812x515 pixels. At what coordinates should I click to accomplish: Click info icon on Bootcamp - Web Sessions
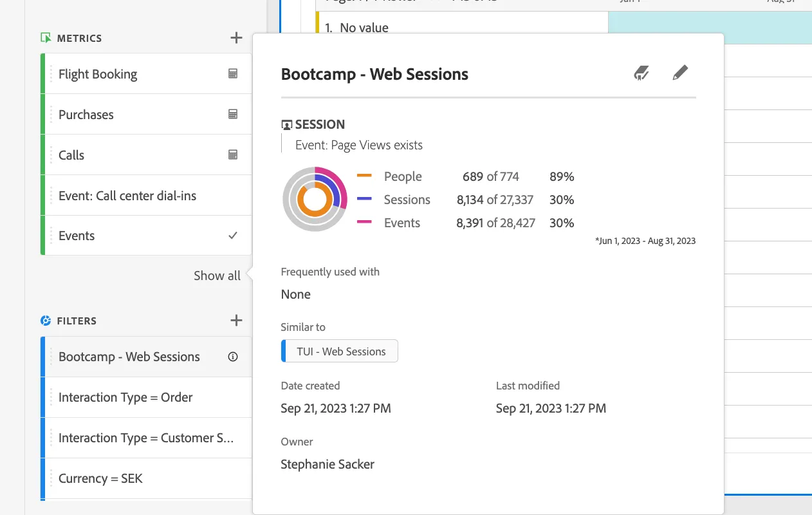233,357
